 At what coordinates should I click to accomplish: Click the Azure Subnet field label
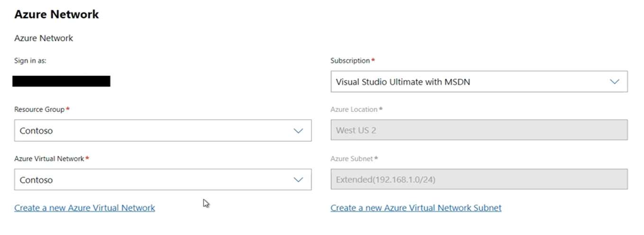352,159
